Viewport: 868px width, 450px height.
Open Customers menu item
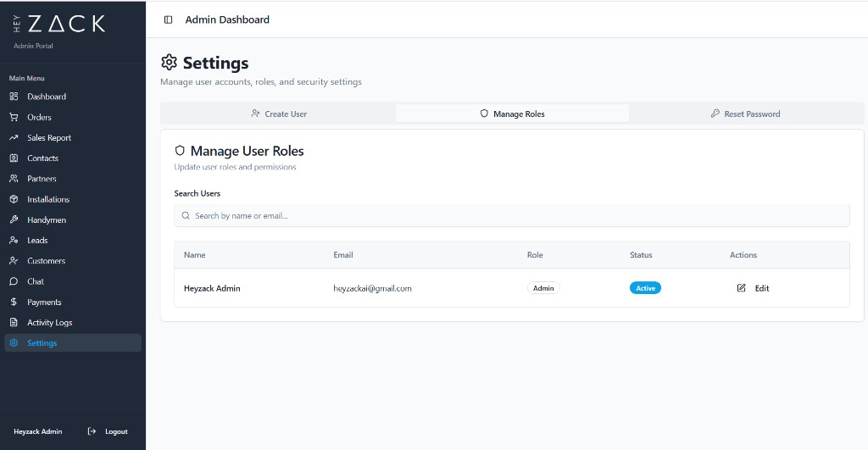(x=46, y=261)
